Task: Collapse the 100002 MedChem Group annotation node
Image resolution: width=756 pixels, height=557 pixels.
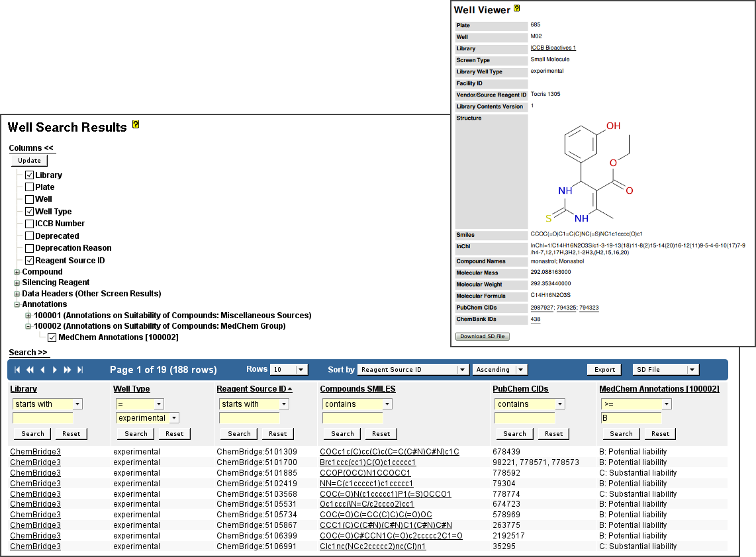Action: point(28,326)
